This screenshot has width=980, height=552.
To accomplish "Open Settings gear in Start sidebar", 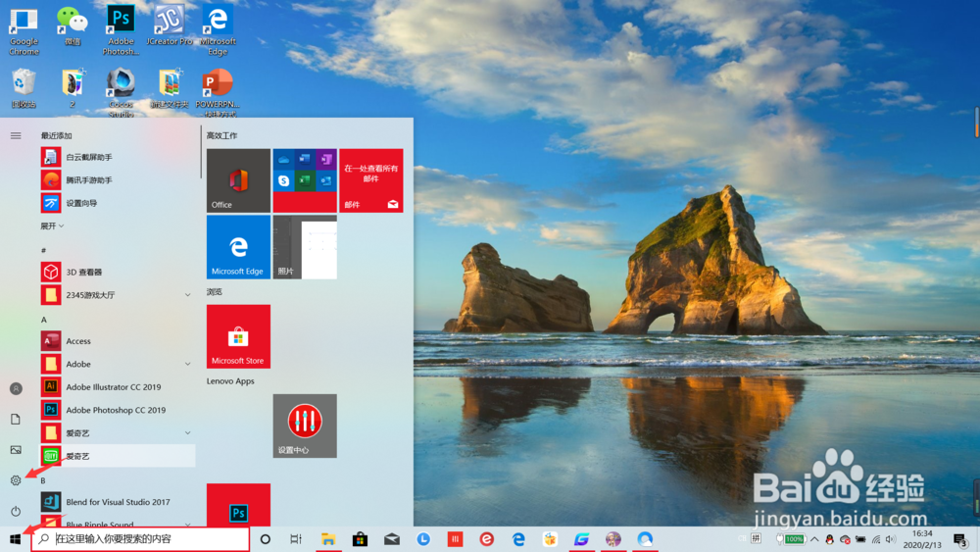I will click(16, 480).
